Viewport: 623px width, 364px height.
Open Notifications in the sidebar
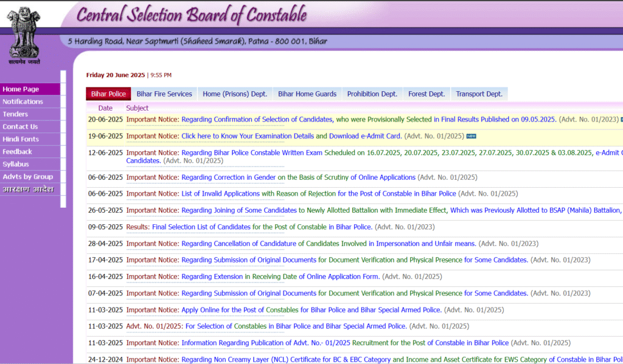coord(30,101)
